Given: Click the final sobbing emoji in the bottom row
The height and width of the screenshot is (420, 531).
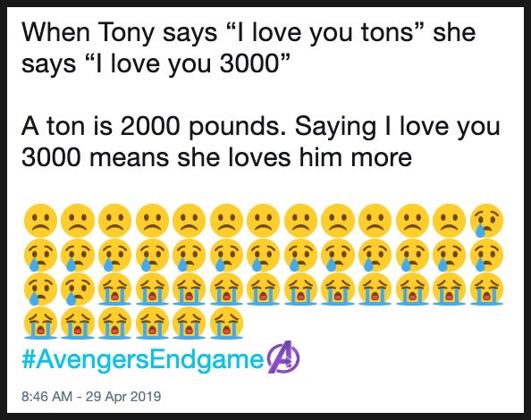Looking at the screenshot, I should [x=226, y=323].
